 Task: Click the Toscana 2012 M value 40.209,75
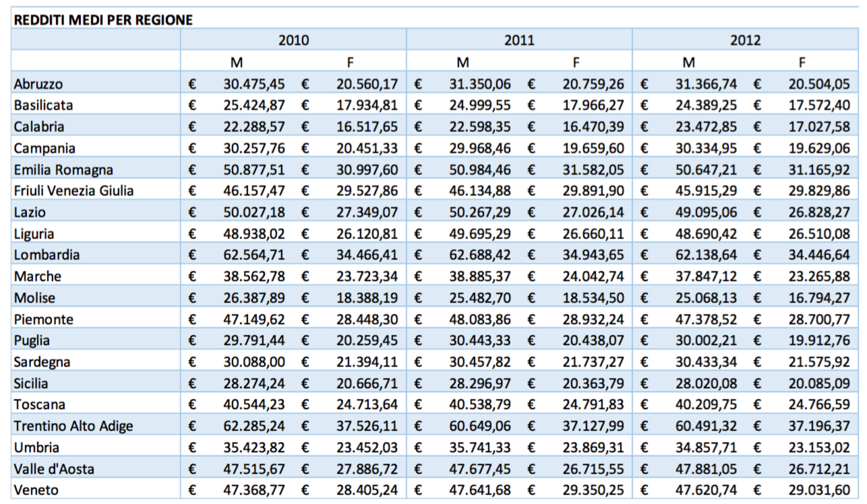pos(706,404)
